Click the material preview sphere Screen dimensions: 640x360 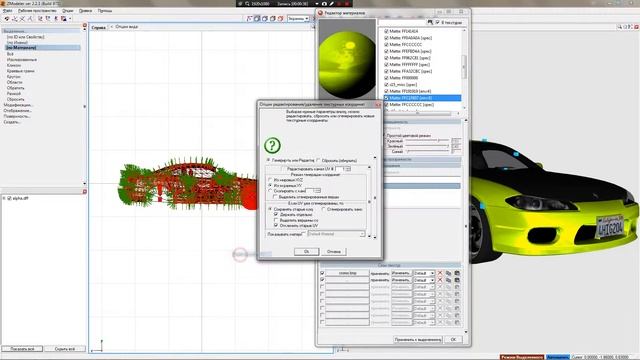click(347, 64)
